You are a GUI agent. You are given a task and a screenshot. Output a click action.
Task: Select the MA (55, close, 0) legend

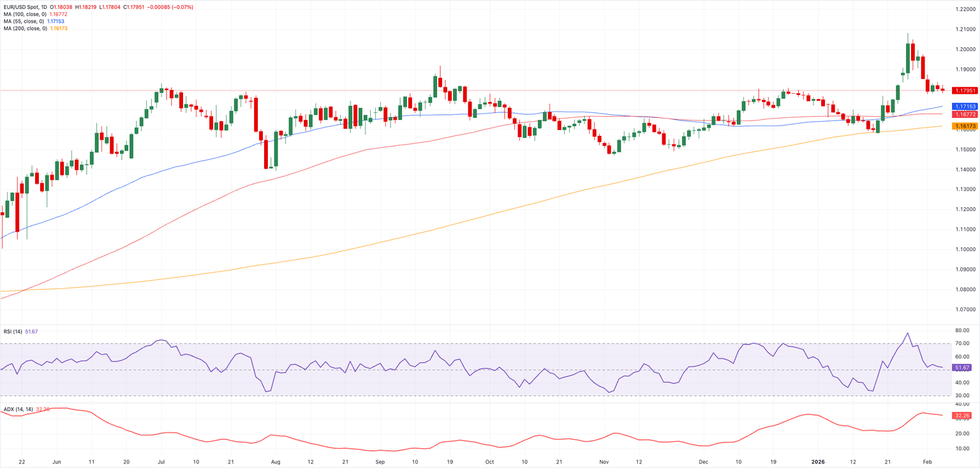[x=24, y=21]
